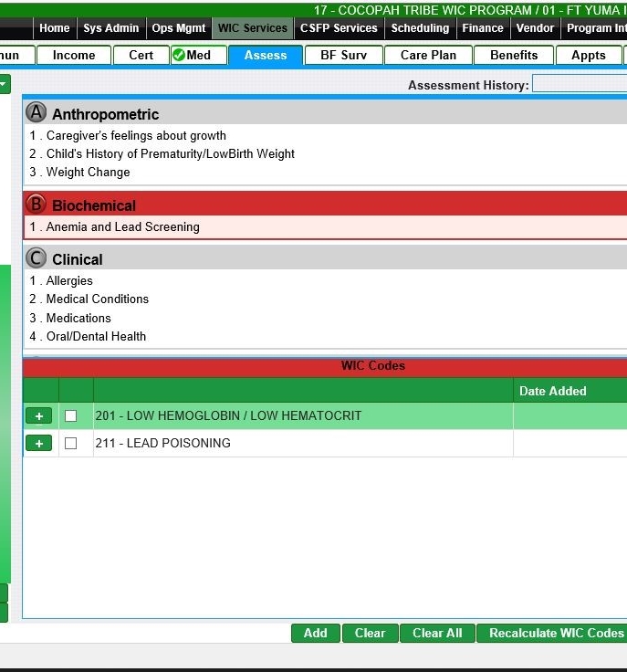Click plus icon for Lead Poisoning code
The image size is (627, 672).
click(38, 444)
